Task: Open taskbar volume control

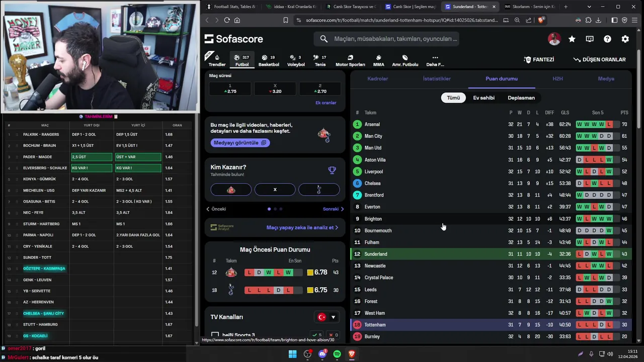Action: click(610, 354)
